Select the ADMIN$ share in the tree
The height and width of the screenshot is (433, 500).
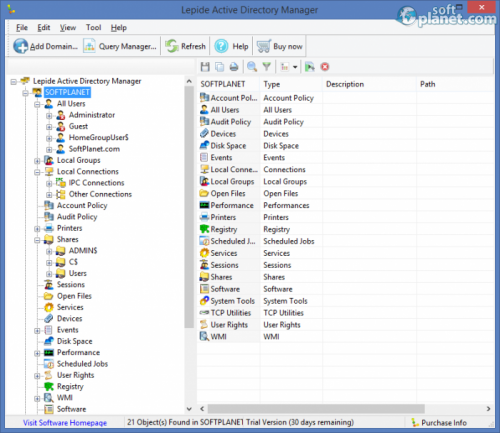click(83, 250)
